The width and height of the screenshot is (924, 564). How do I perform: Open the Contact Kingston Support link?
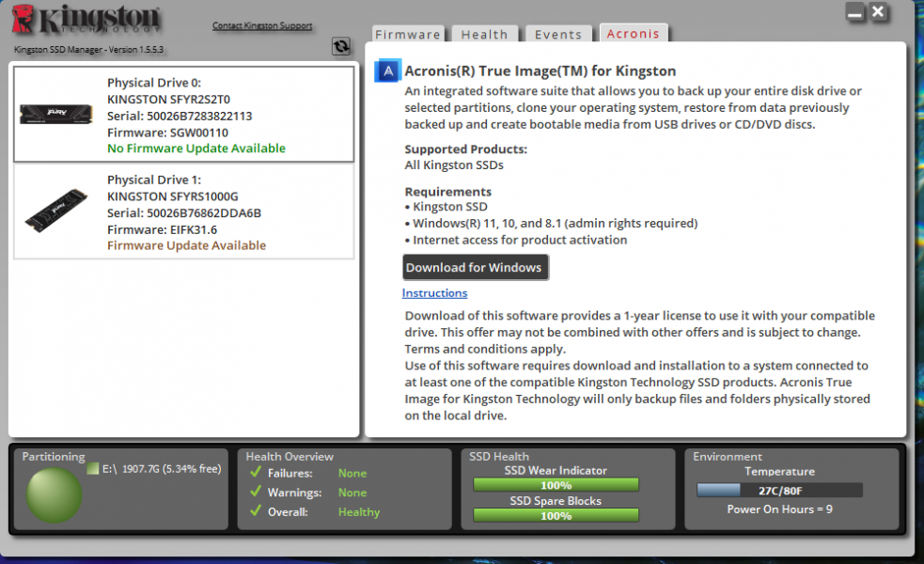click(262, 25)
